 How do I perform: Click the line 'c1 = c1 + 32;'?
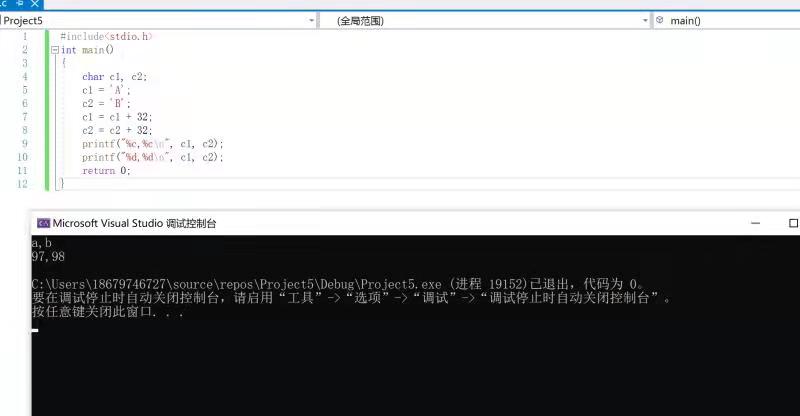coord(117,117)
